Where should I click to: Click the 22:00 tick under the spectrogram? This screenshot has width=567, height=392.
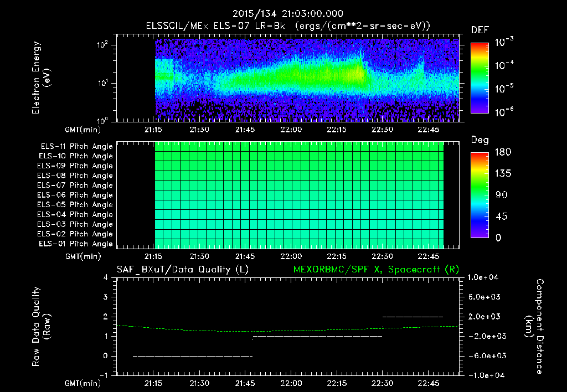tap(291, 130)
